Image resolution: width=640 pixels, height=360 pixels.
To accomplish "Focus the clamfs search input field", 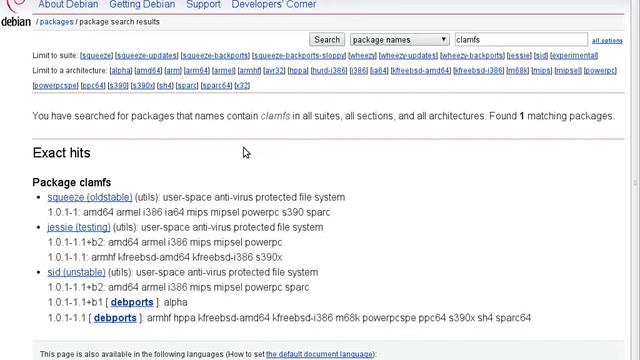I will (x=521, y=40).
